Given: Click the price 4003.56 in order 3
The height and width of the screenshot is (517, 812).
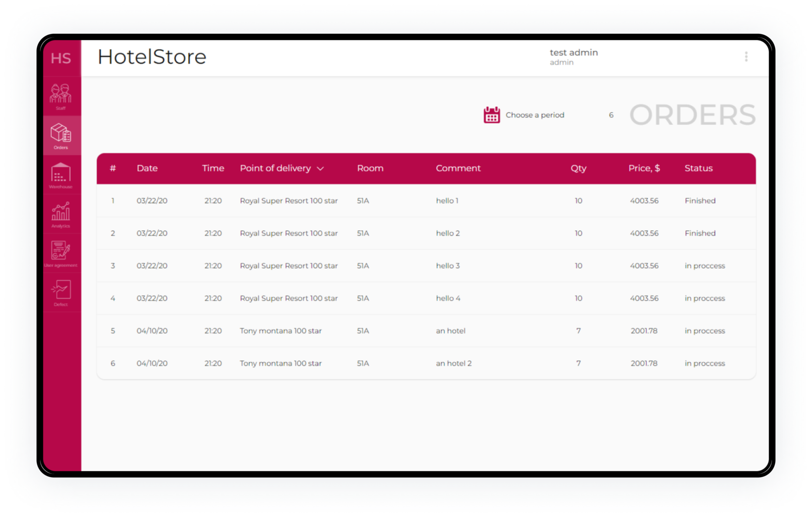Looking at the screenshot, I should click(644, 266).
